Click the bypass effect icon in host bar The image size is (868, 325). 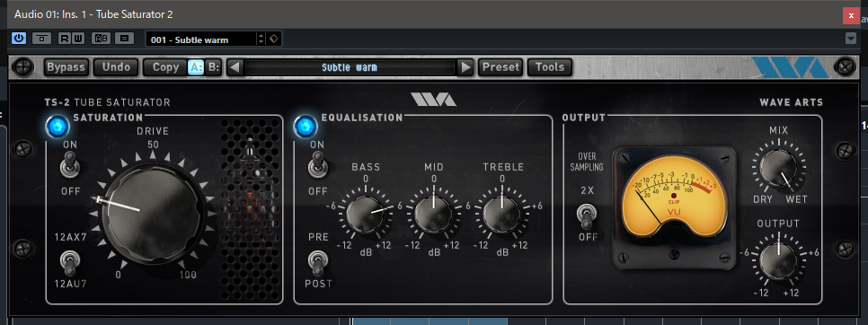pos(42,39)
